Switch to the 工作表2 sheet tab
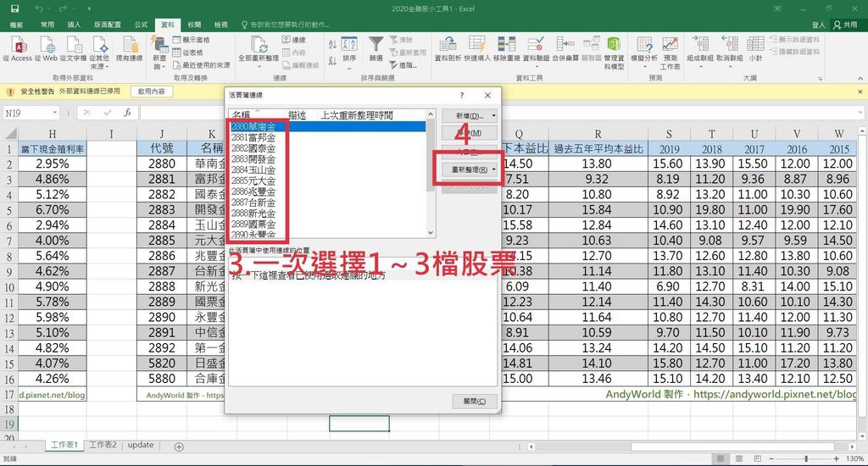This screenshot has width=868, height=466. [x=103, y=445]
